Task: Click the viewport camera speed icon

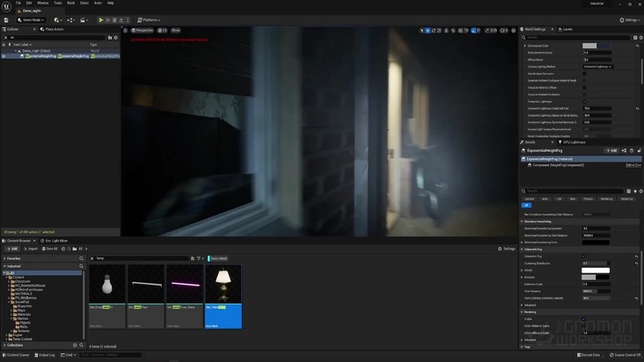Action: coord(504,31)
